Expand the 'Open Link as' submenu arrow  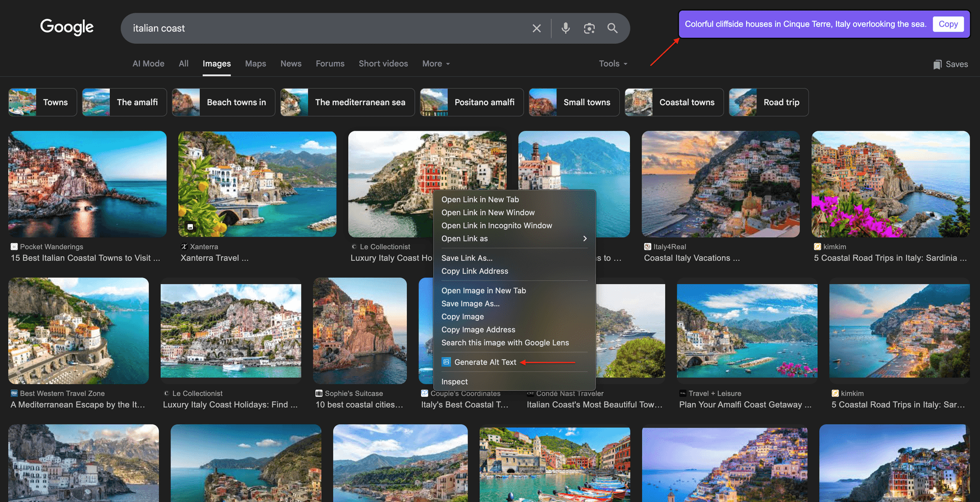585,238
